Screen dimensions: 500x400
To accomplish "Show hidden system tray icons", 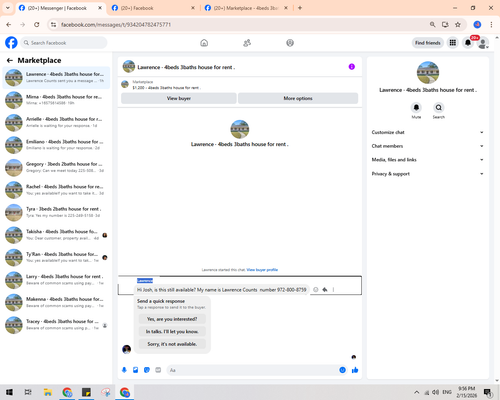I will click(416, 392).
